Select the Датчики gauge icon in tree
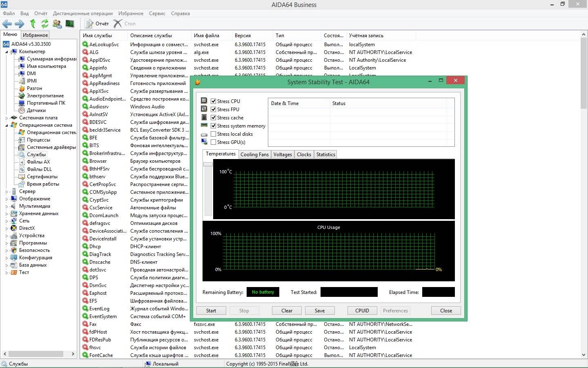This screenshot has height=368, width=588. pyautogui.click(x=22, y=110)
